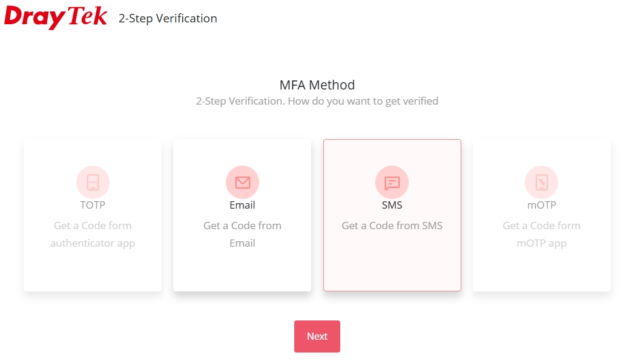Click the 2-Step Verification header title
Screen dimensions: 629x364
(x=168, y=18)
